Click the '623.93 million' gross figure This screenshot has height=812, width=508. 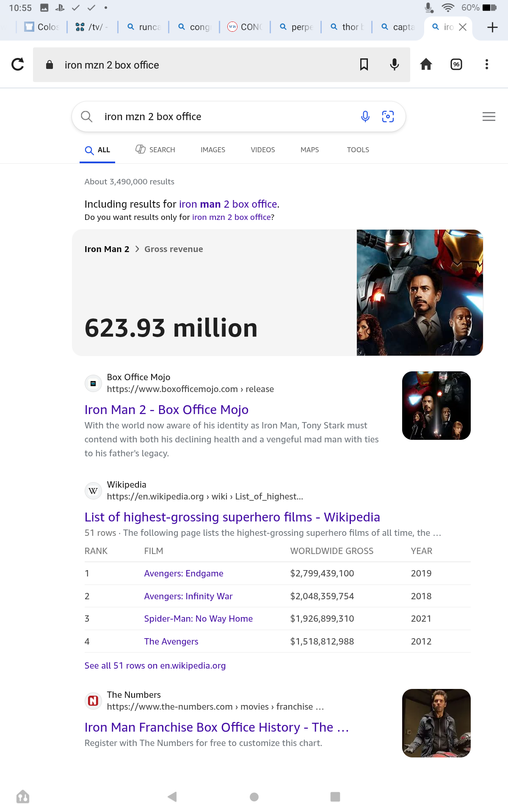tap(171, 328)
